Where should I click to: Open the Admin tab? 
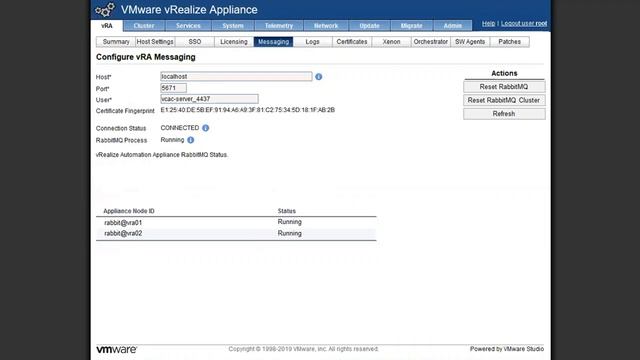[452, 26]
